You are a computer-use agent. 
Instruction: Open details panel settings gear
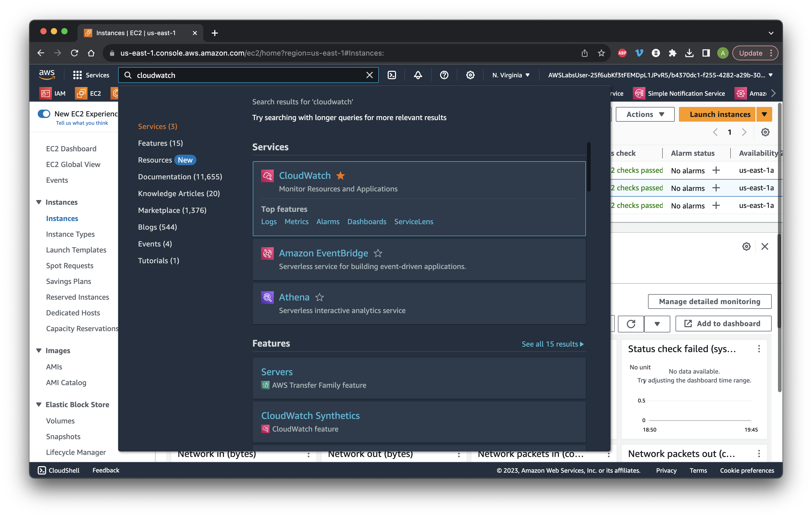[746, 246]
